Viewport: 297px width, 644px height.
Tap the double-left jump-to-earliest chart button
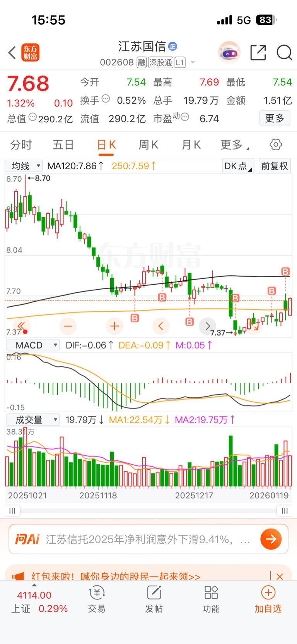(22, 326)
